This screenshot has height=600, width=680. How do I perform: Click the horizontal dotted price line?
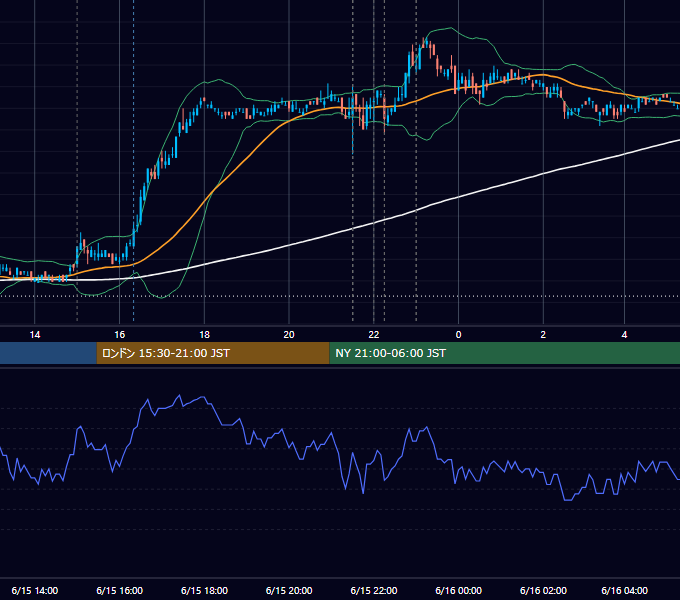tap(340, 297)
